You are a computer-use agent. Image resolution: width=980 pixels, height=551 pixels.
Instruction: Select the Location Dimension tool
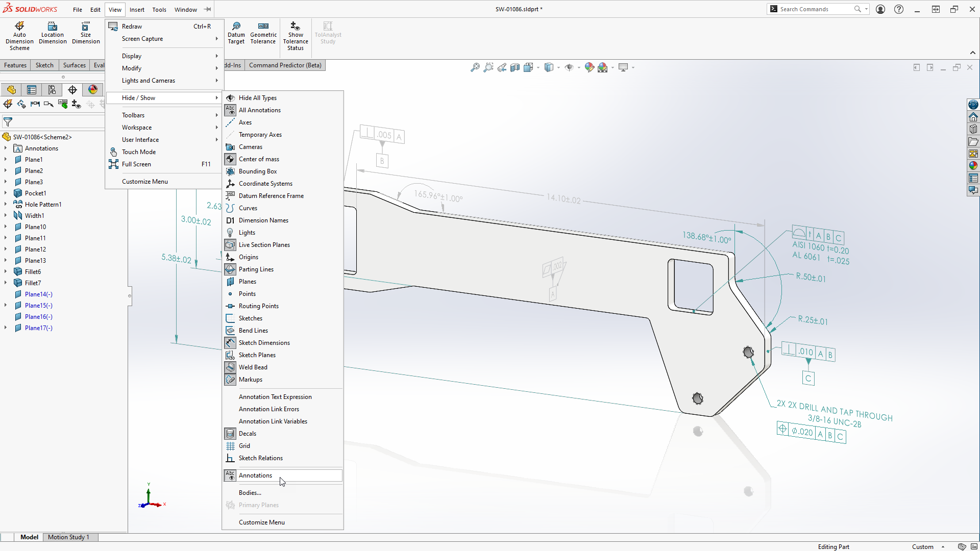[x=53, y=34]
